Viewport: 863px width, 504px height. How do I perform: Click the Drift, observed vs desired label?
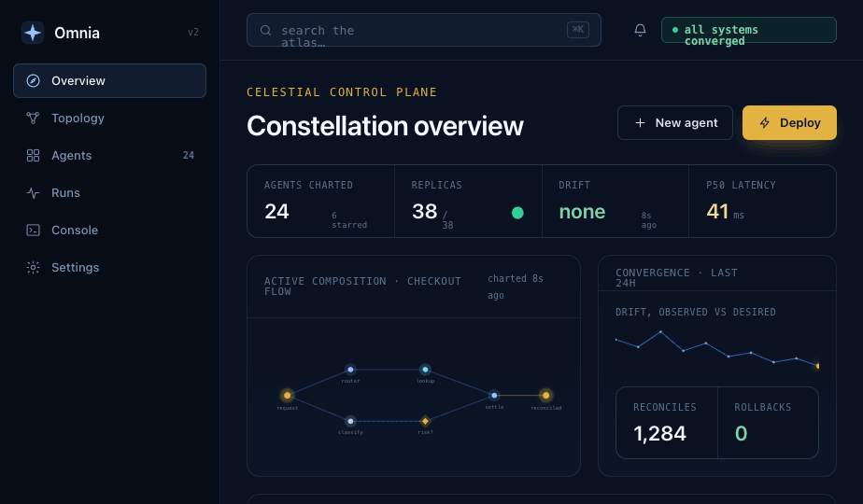click(696, 312)
